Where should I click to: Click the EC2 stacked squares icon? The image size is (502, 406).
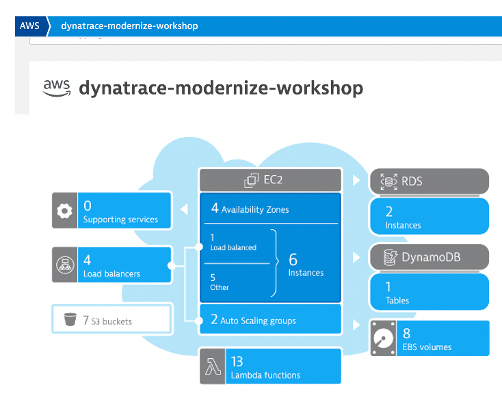pyautogui.click(x=251, y=180)
